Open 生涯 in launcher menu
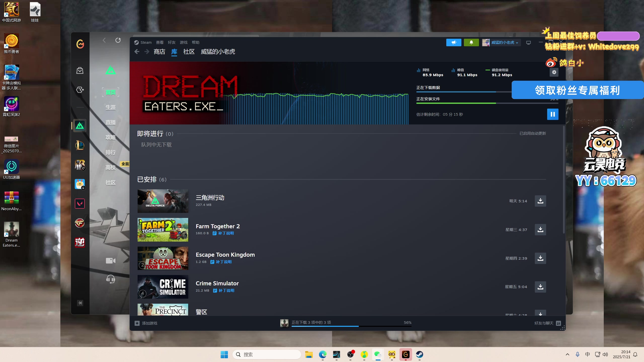This screenshot has height=362, width=644. click(110, 107)
